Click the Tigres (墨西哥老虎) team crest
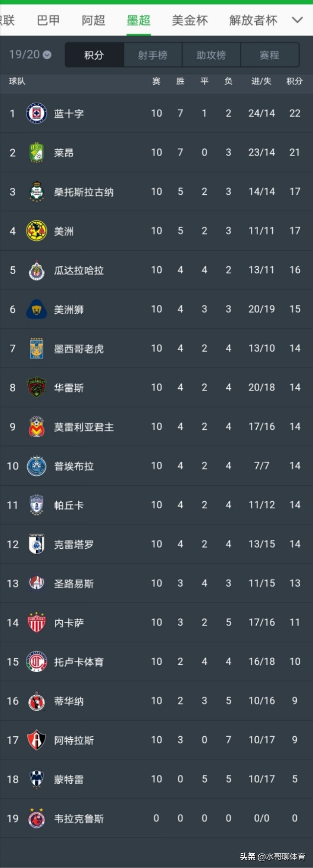 click(x=36, y=348)
